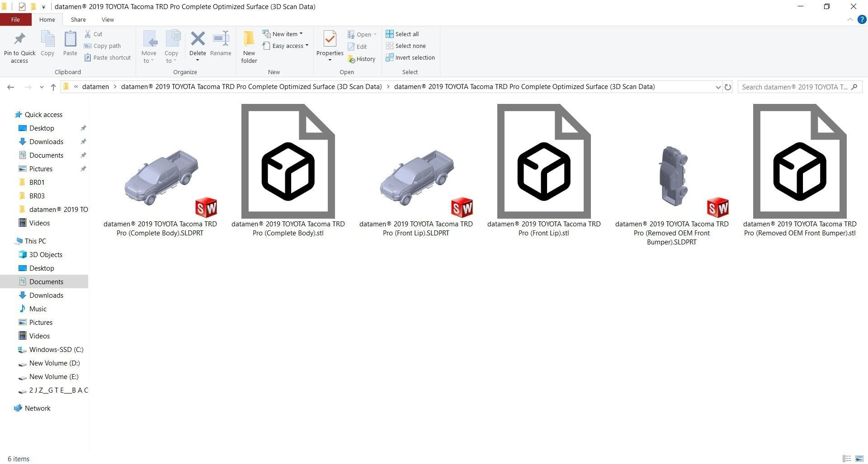Select Complete Body.SLDPRT file thumbnail
Screen dimensions: 868x464
click(160, 178)
